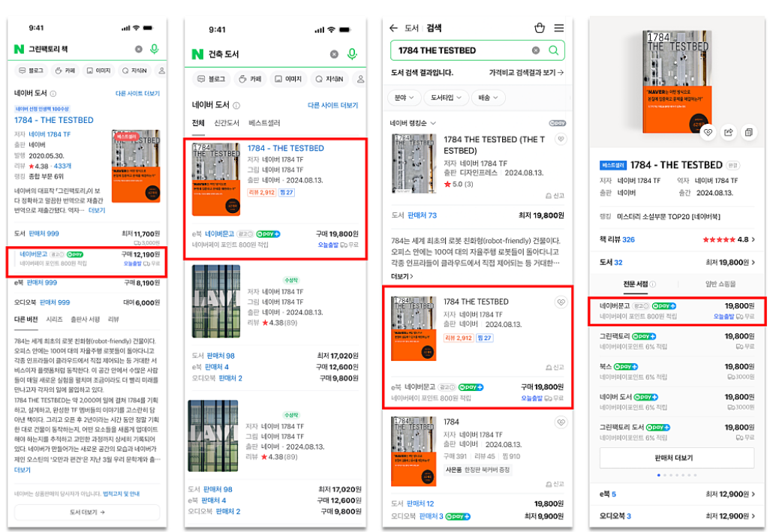Select the '전체' tab under 네이버 도서
The height and width of the screenshot is (532, 779).
click(x=198, y=123)
